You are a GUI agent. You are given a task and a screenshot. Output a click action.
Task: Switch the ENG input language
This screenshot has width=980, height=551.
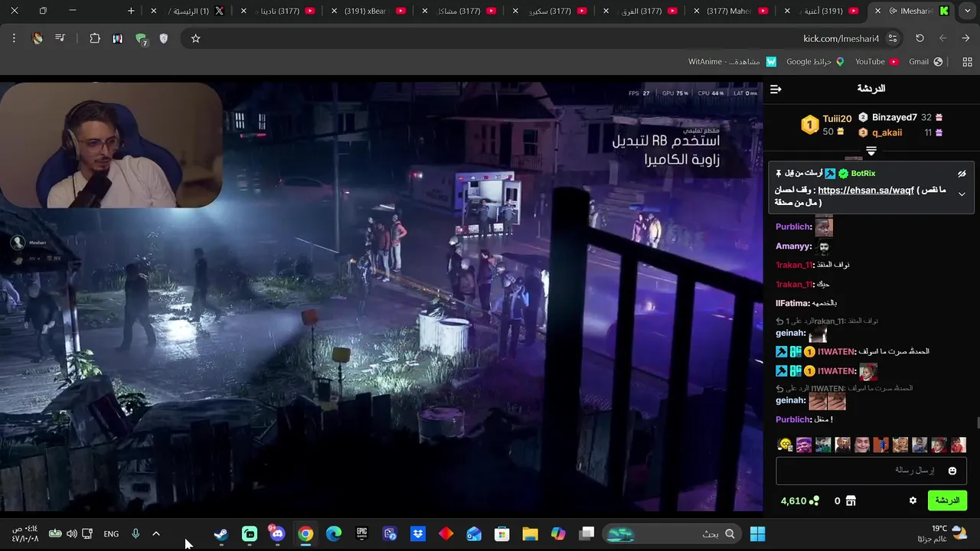click(x=111, y=534)
